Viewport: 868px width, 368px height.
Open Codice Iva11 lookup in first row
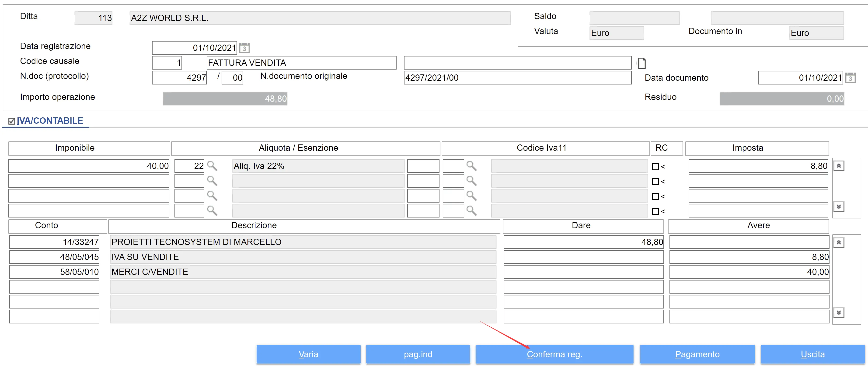[471, 166]
